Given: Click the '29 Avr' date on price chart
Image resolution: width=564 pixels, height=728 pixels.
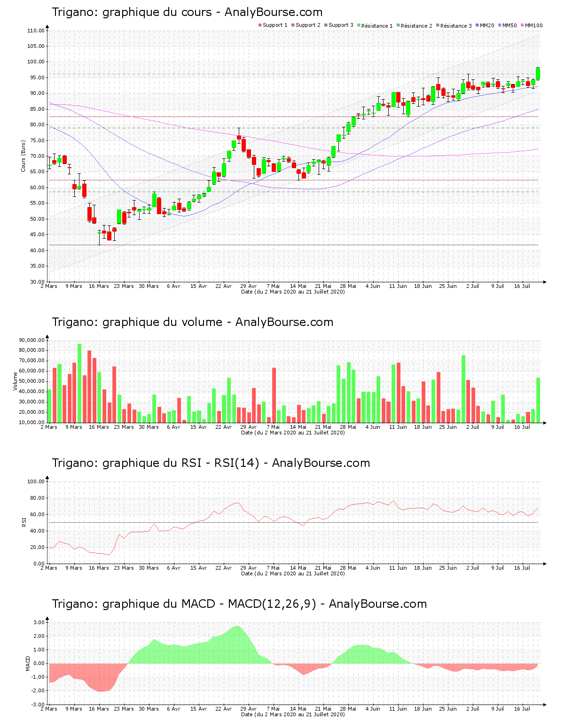Looking at the screenshot, I should [x=249, y=286].
